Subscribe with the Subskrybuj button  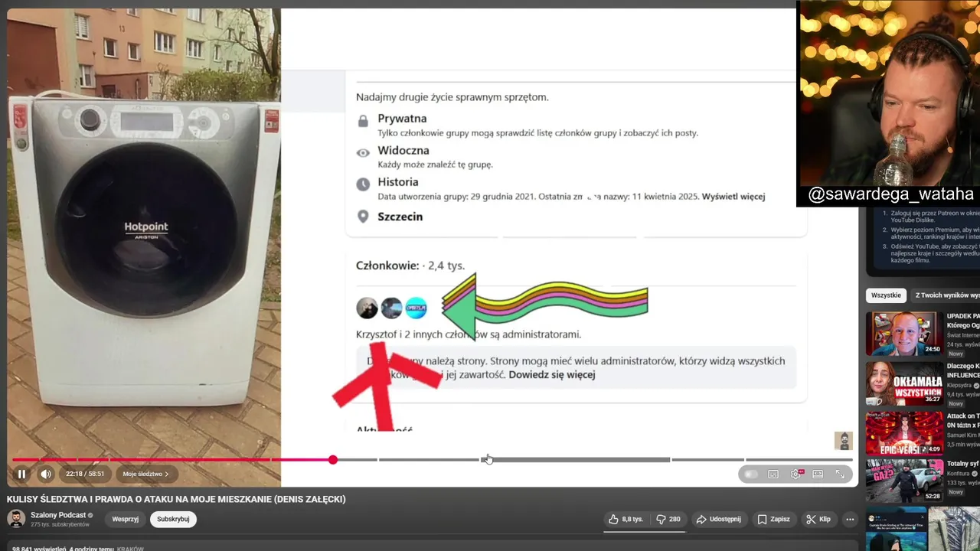pyautogui.click(x=173, y=519)
